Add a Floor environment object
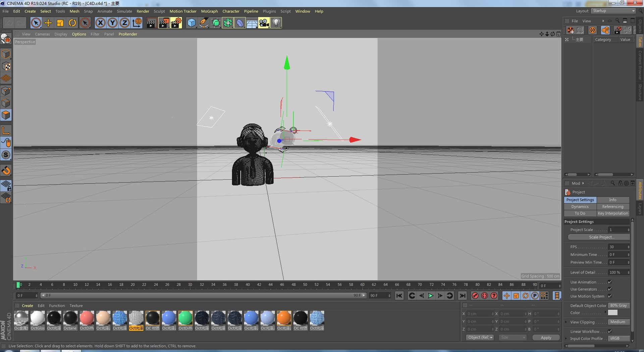The width and height of the screenshot is (644, 352). [x=252, y=23]
